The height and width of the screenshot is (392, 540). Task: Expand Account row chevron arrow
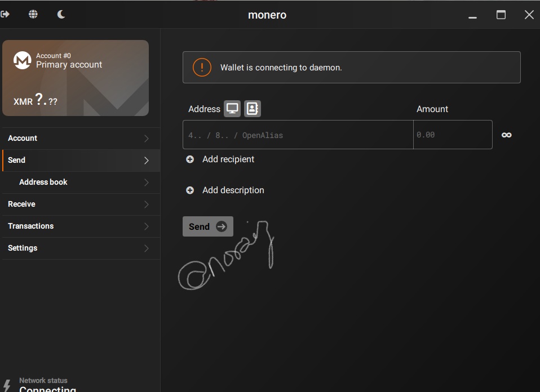point(147,139)
